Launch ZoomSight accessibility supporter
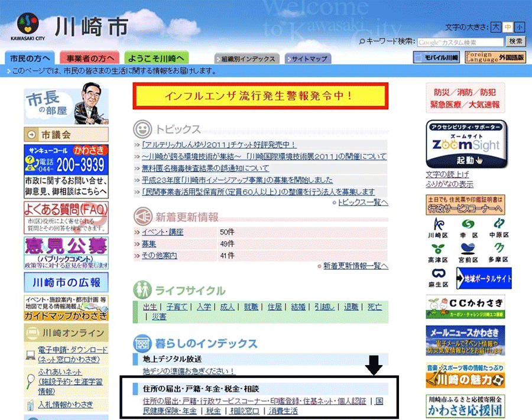 click(x=466, y=144)
